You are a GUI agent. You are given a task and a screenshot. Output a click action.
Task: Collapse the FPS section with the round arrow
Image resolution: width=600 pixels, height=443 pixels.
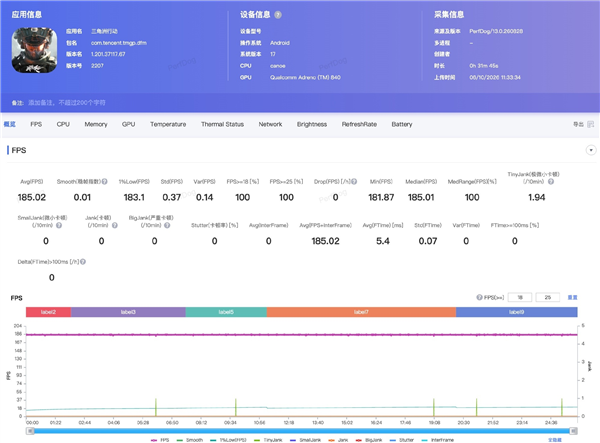click(x=591, y=150)
